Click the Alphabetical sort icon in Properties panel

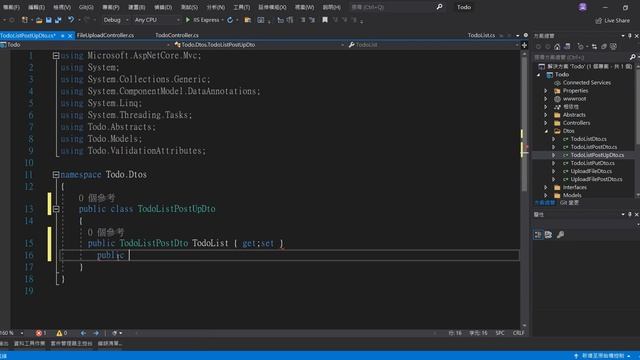click(549, 235)
